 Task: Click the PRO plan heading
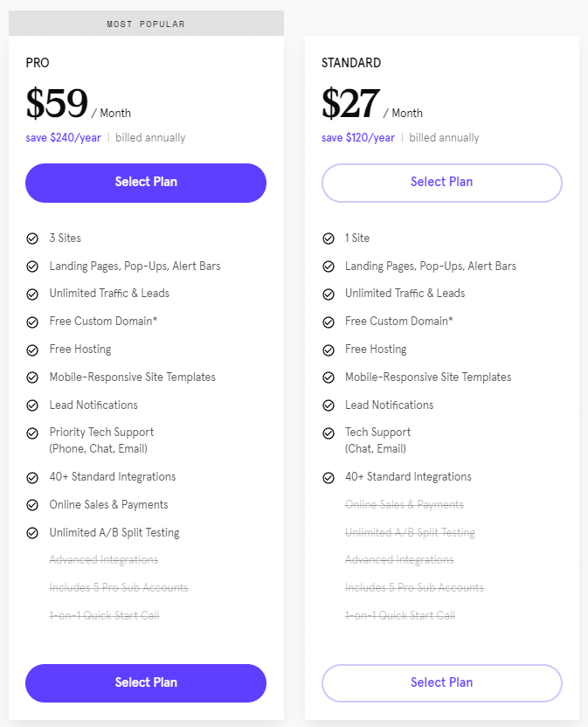(x=36, y=63)
